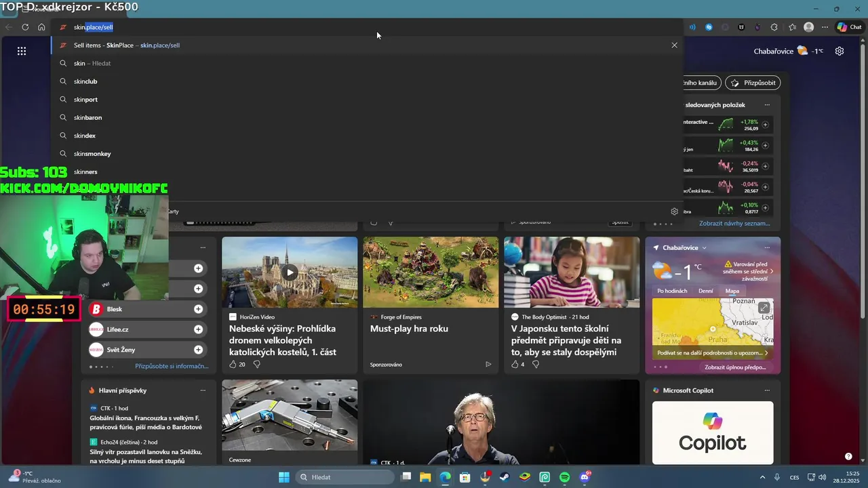This screenshot has width=868, height=488.
Task: Expand the weather map fullscreen icon
Action: [x=764, y=308]
